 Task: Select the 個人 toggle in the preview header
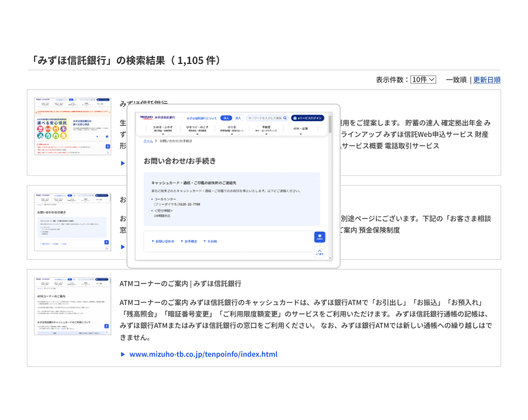point(226,118)
